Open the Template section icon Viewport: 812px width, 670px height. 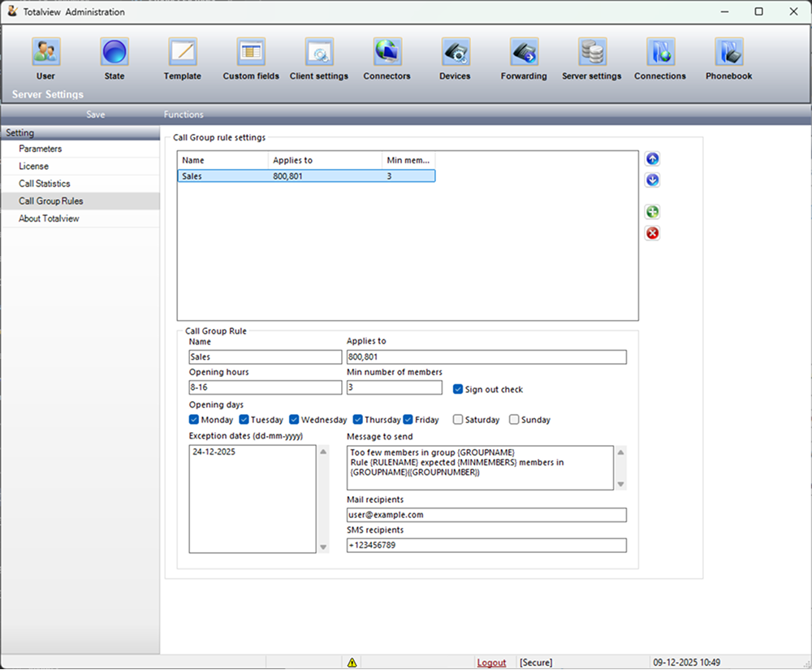click(182, 52)
